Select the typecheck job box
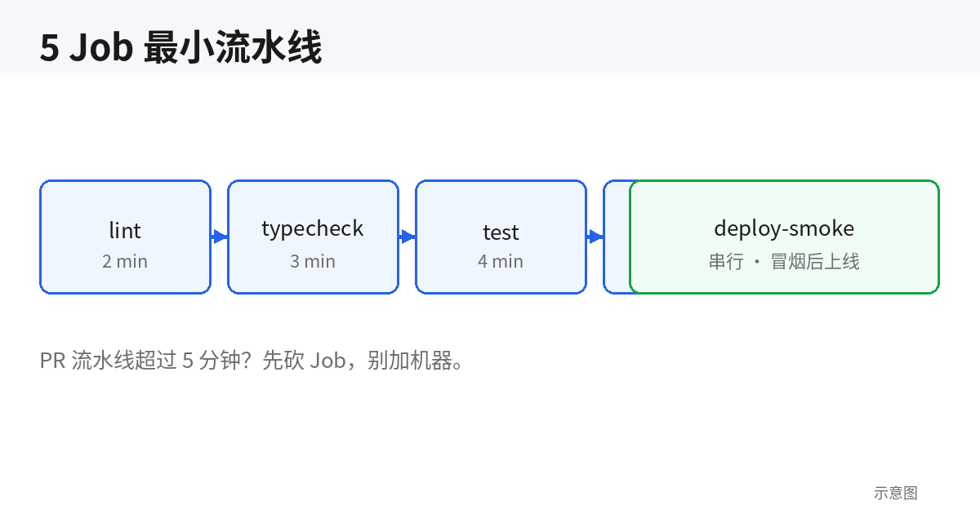 click(313, 237)
